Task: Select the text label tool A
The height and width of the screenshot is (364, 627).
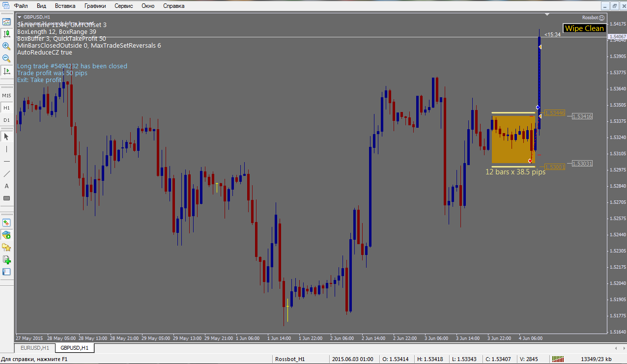Action: (x=6, y=186)
